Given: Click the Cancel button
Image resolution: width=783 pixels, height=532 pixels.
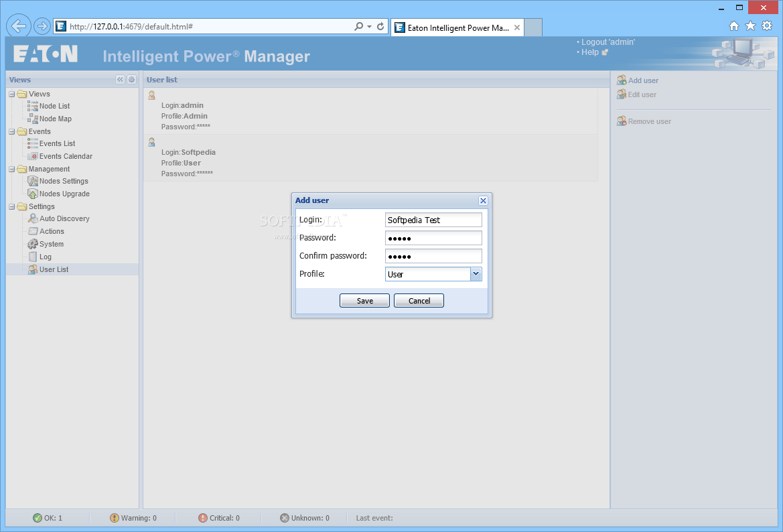Looking at the screenshot, I should point(419,301).
